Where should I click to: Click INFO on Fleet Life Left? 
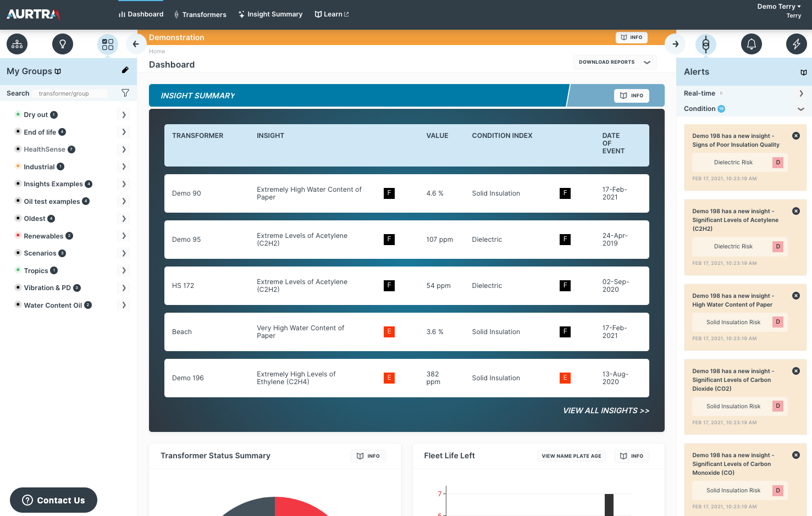[x=632, y=456]
